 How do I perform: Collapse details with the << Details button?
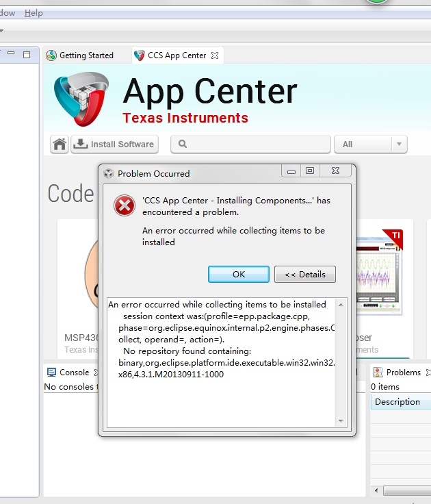point(305,274)
